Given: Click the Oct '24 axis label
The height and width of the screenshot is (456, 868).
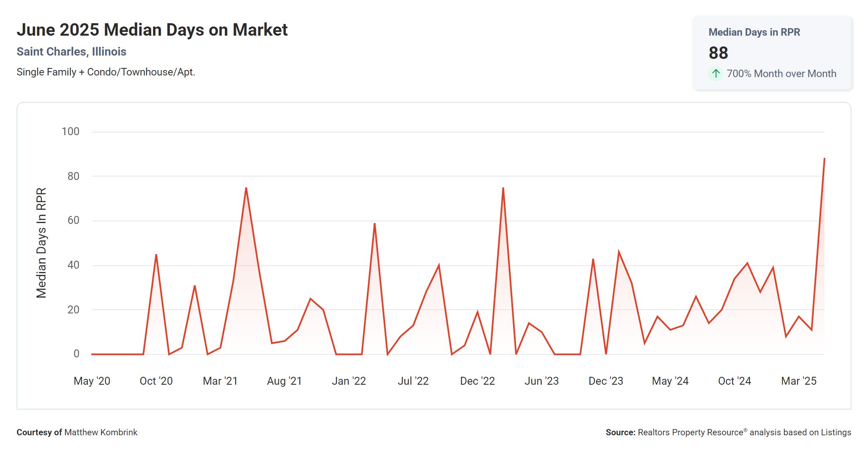Looking at the screenshot, I should [x=734, y=381].
